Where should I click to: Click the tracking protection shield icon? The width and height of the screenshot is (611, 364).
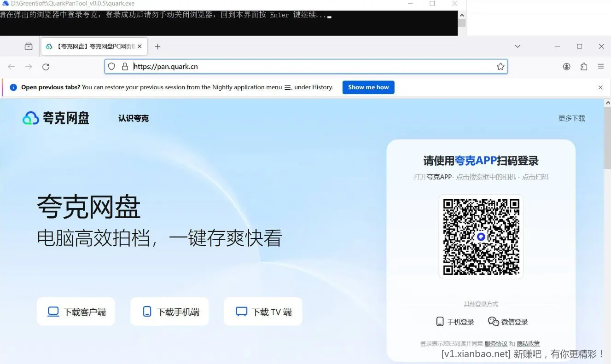[111, 66]
